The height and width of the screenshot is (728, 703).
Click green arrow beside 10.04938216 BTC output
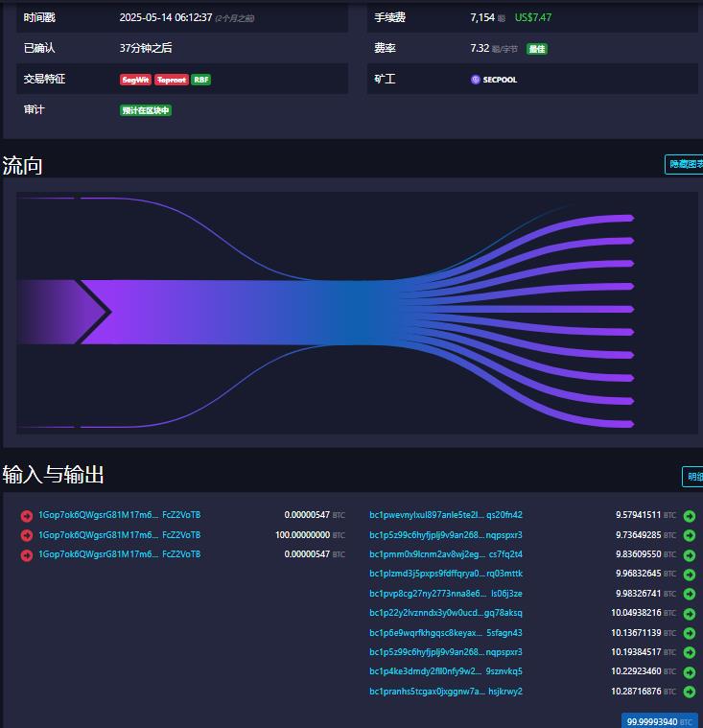690,614
